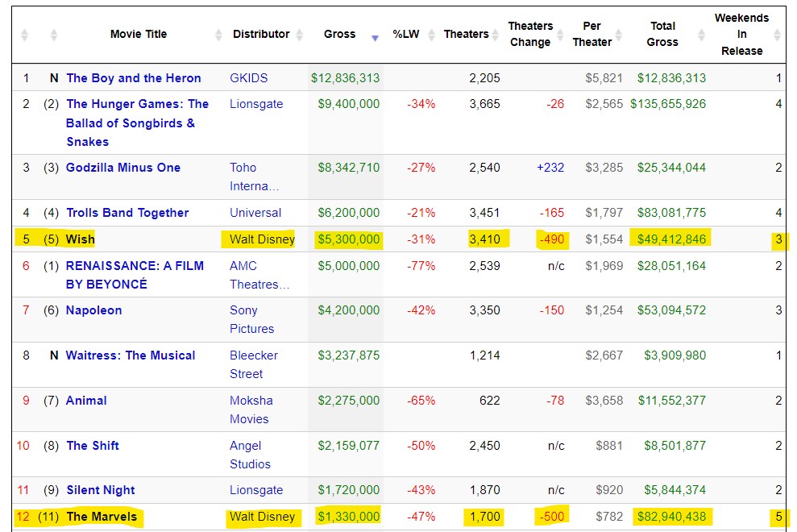Click sort arrows beside Per Theater header
Image resolution: width=797 pixels, height=532 pixels.
click(621, 35)
